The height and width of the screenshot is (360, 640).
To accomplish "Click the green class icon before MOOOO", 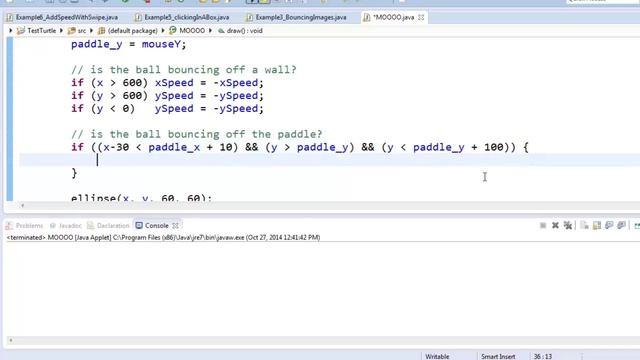I will click(173, 31).
